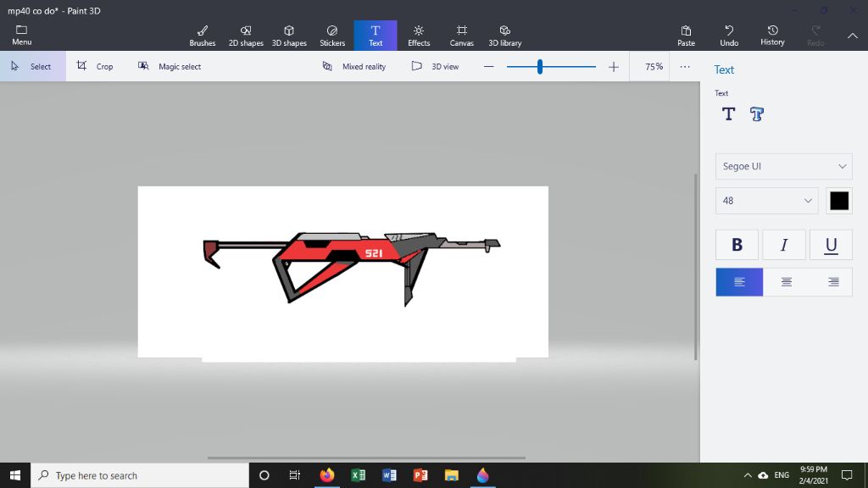This screenshot has height=488, width=868.
Task: Choose the 2D text icon
Action: [728, 114]
